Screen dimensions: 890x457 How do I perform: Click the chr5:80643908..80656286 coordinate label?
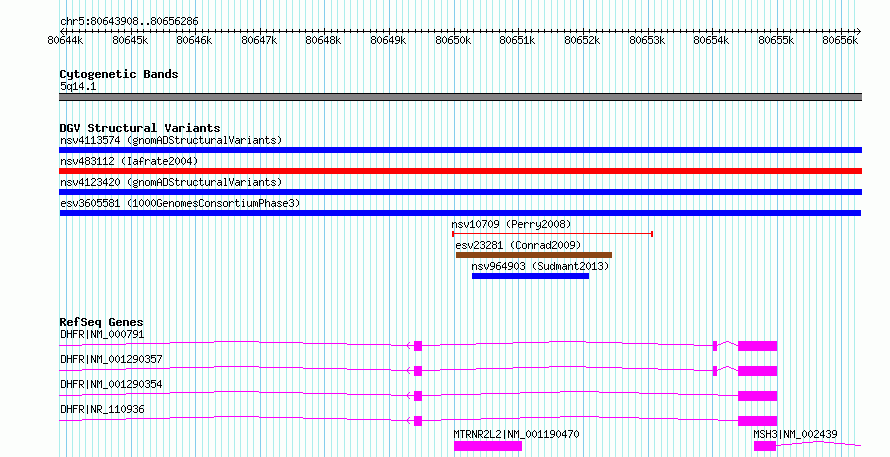[x=129, y=22]
